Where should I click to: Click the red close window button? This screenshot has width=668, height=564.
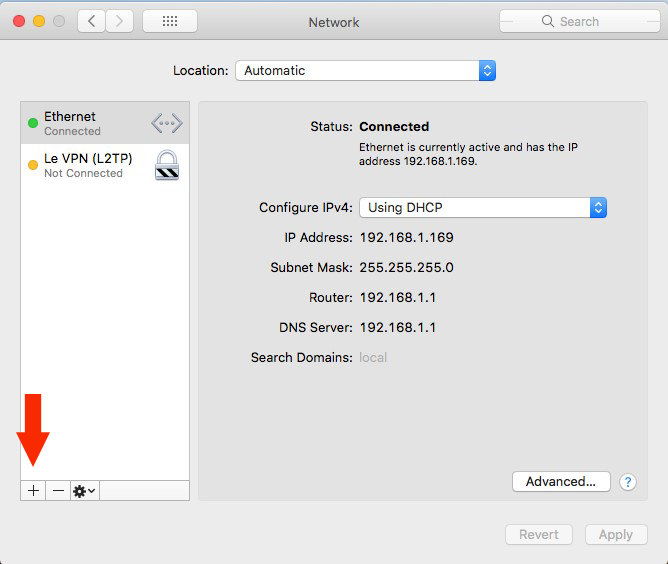[x=19, y=21]
